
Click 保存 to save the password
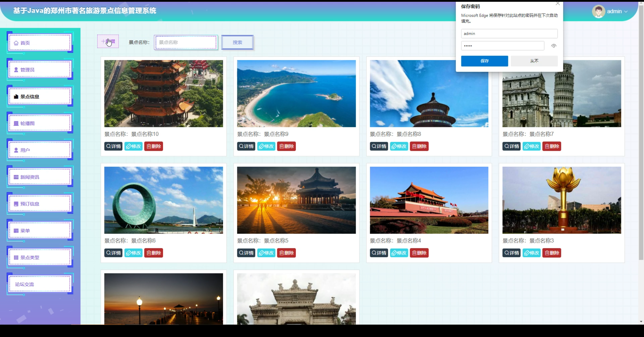484,61
